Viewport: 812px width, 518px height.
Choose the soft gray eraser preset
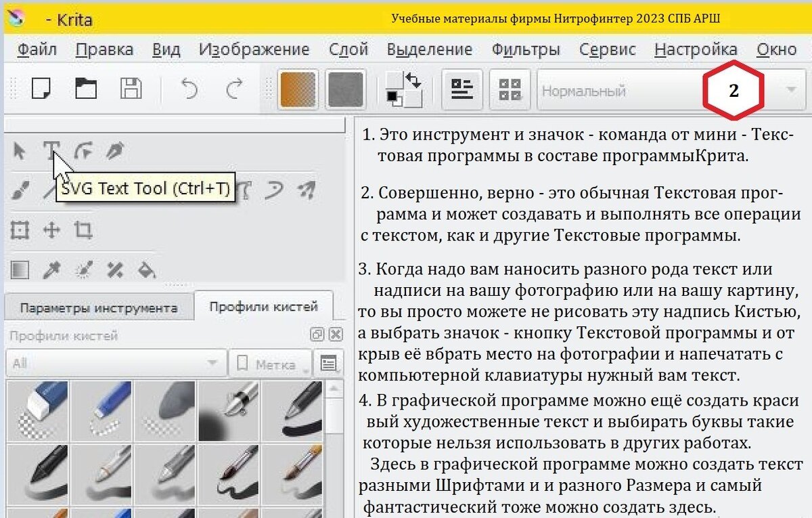click(x=165, y=410)
